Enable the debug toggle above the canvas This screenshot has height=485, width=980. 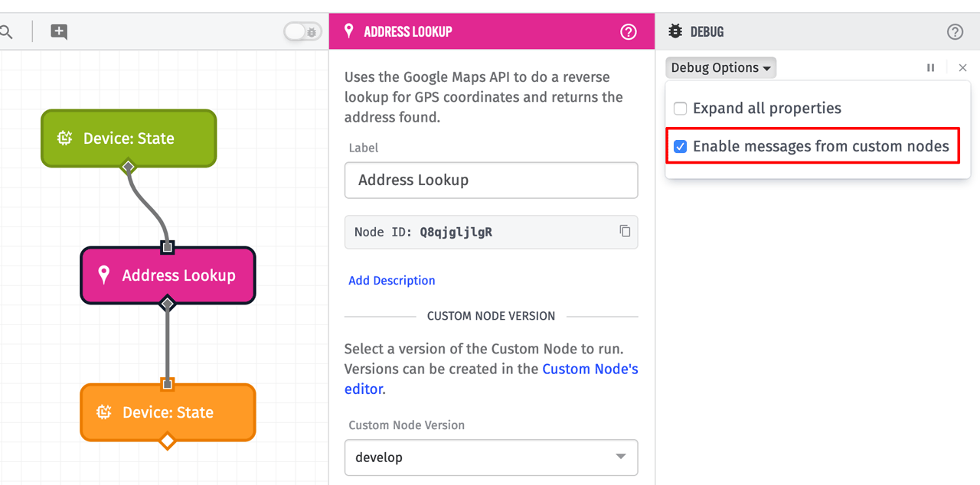[x=302, y=31]
